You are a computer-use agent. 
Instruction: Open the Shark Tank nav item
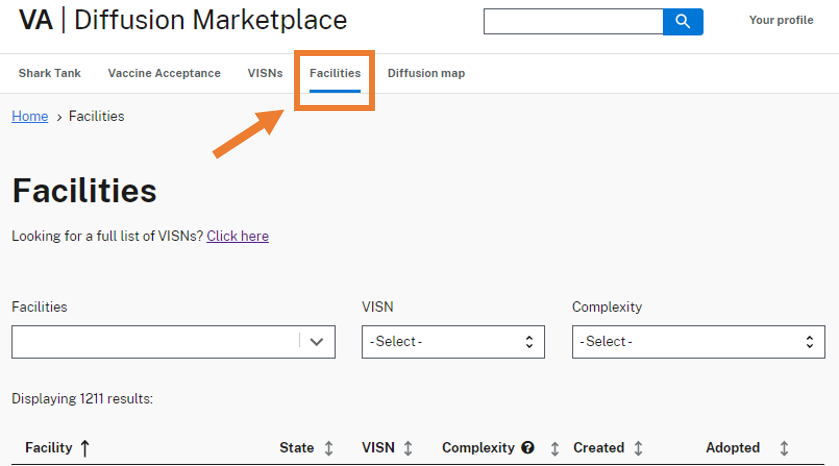click(x=50, y=73)
